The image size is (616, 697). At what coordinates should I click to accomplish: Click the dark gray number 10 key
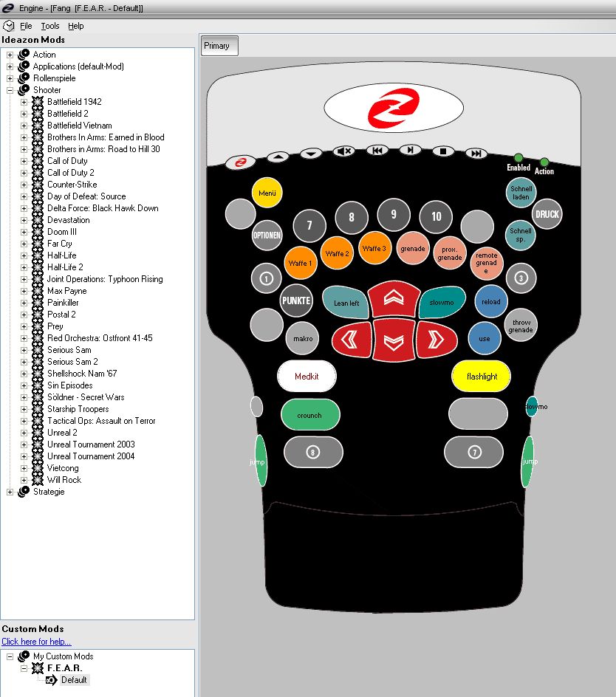click(436, 216)
